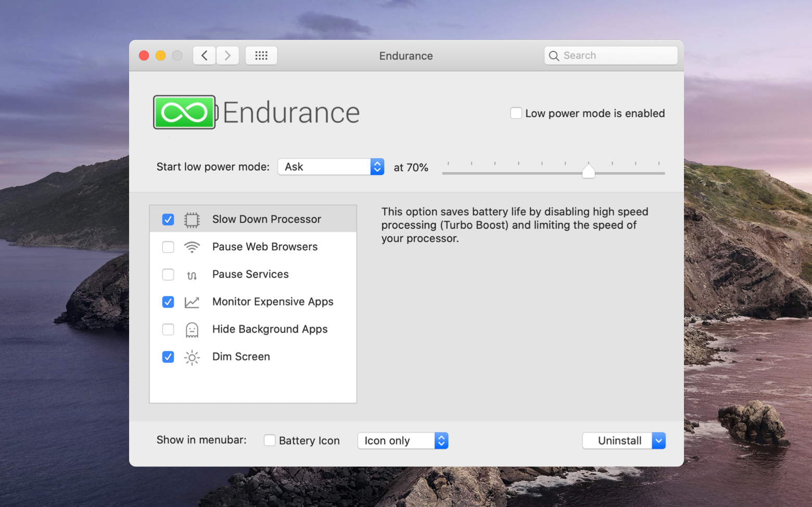Viewport: 812px width, 507px height.
Task: Select the Slow Down Processor row label
Action: point(267,219)
